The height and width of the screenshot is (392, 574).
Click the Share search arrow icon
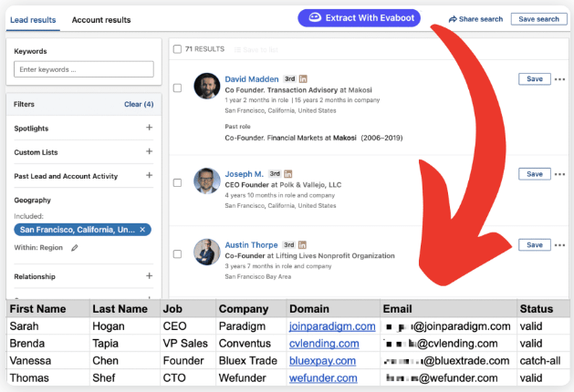[x=453, y=19]
